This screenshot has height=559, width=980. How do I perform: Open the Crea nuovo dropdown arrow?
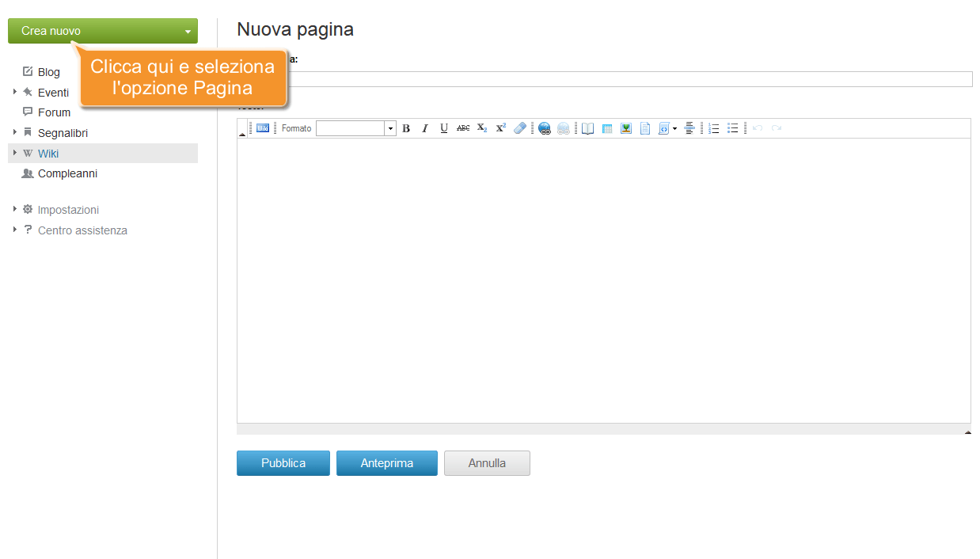pos(188,32)
